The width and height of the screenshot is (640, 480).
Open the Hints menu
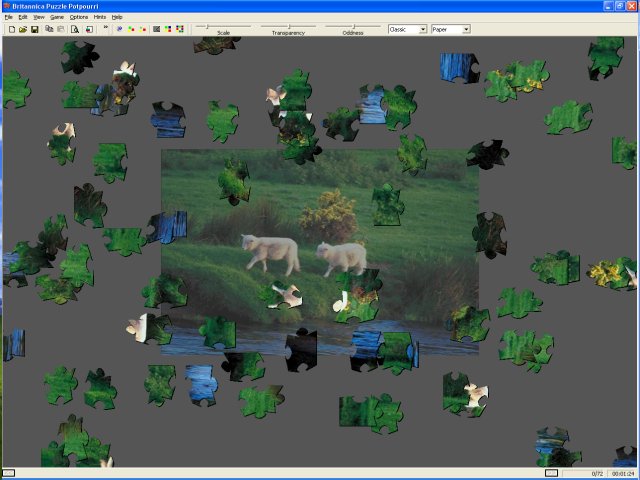coord(100,17)
